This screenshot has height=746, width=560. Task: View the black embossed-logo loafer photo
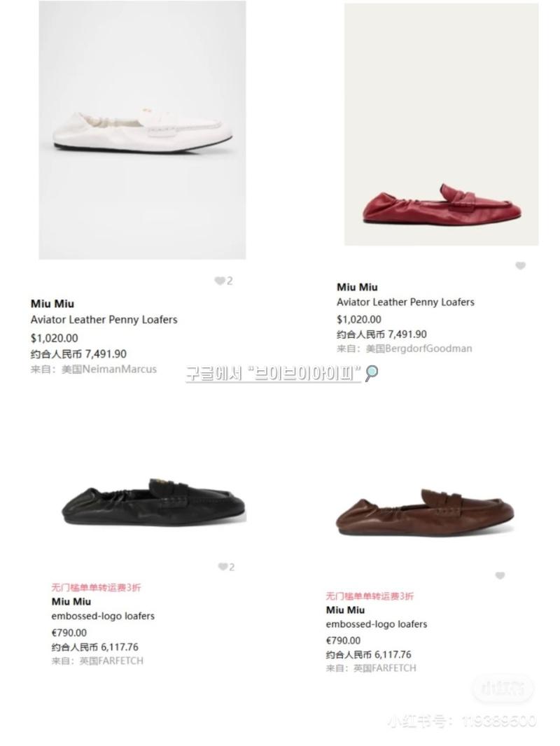[154, 502]
